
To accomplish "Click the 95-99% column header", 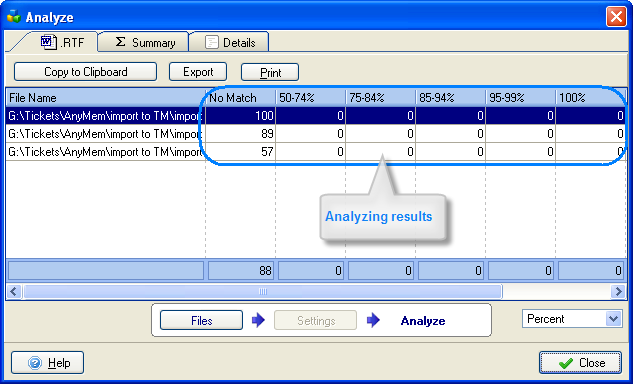I will point(520,98).
